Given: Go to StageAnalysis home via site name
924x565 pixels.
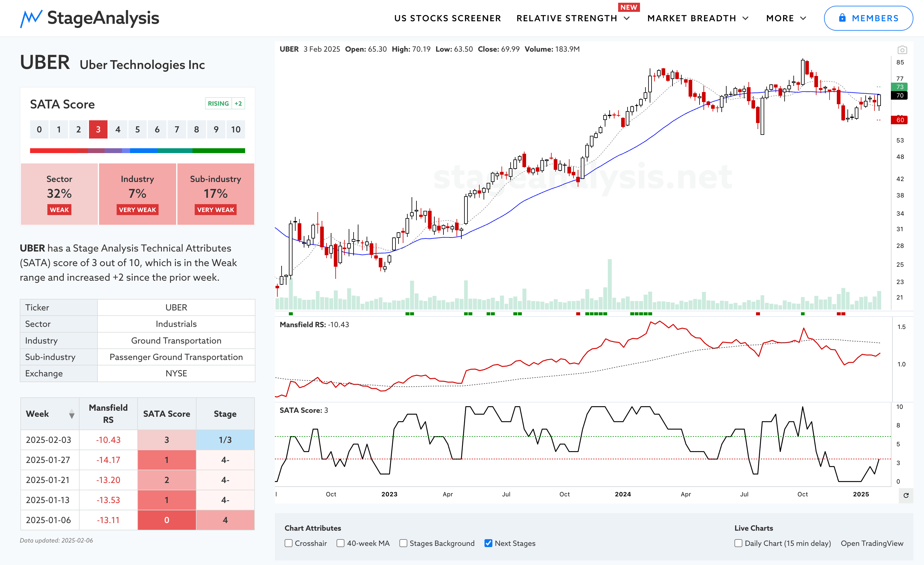Looking at the screenshot, I should [103, 18].
